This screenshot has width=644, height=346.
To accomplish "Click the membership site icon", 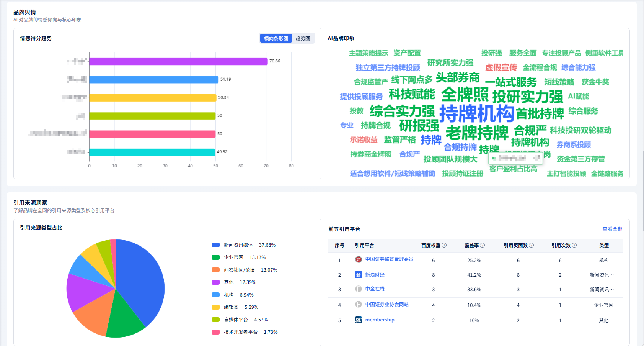I will click(x=358, y=320).
